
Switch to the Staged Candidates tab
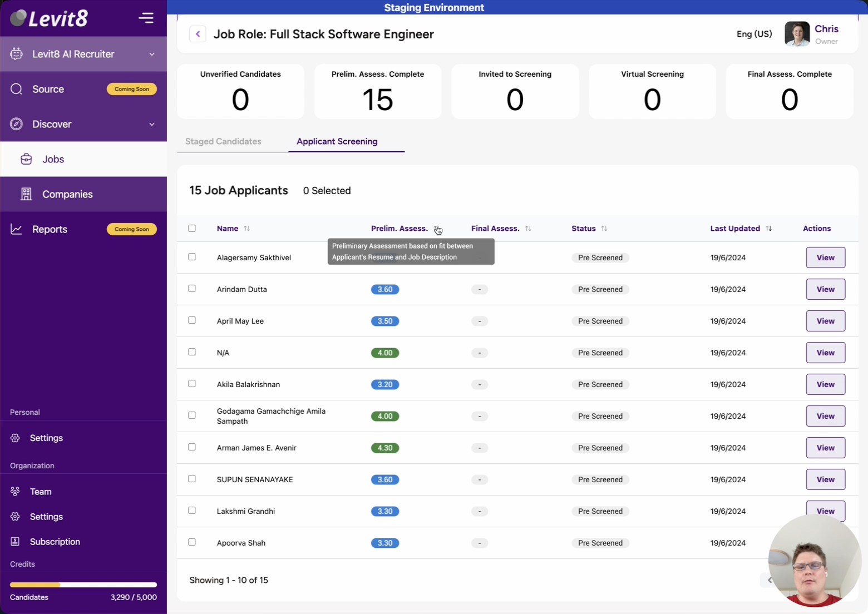[x=223, y=141]
